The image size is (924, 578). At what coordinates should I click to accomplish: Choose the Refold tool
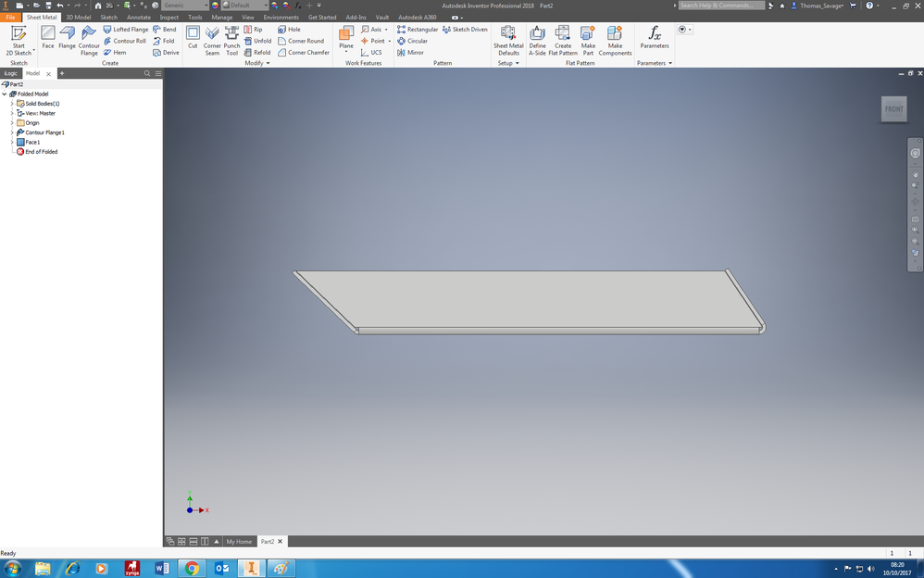point(257,53)
